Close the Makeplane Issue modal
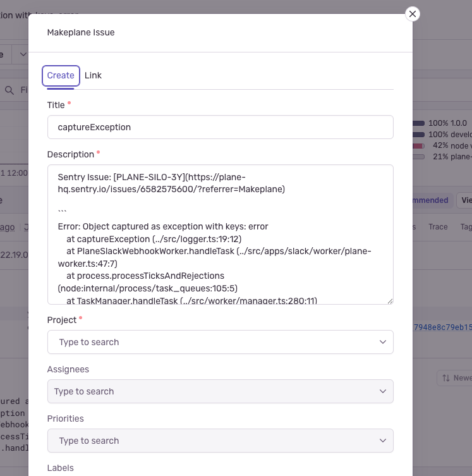 pyautogui.click(x=412, y=14)
